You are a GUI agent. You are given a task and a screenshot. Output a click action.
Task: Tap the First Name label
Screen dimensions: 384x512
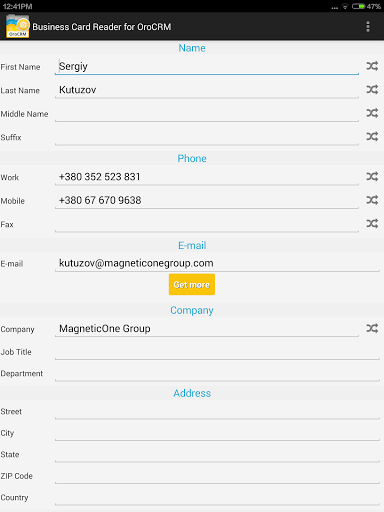(x=20, y=67)
